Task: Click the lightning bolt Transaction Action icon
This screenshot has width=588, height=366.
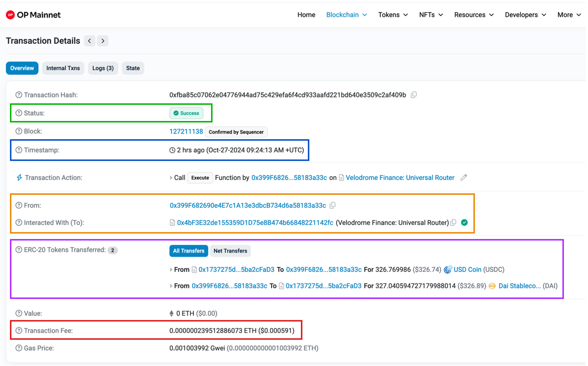Action: coord(19,178)
